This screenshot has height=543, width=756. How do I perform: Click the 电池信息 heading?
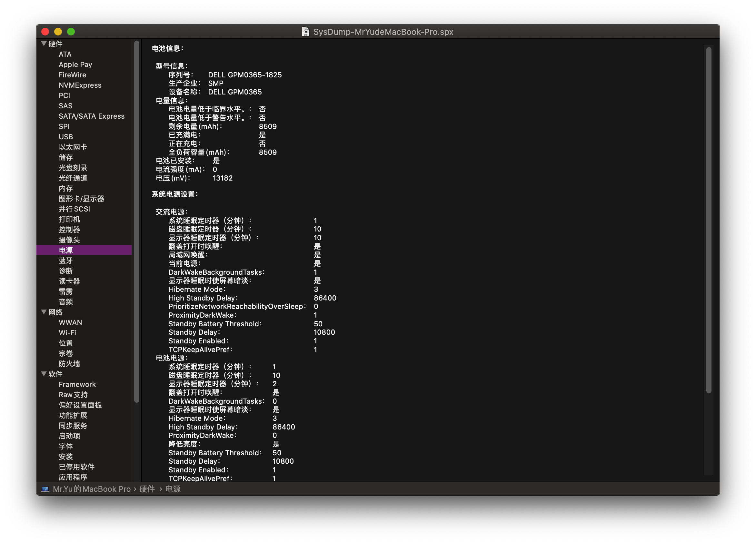(168, 49)
